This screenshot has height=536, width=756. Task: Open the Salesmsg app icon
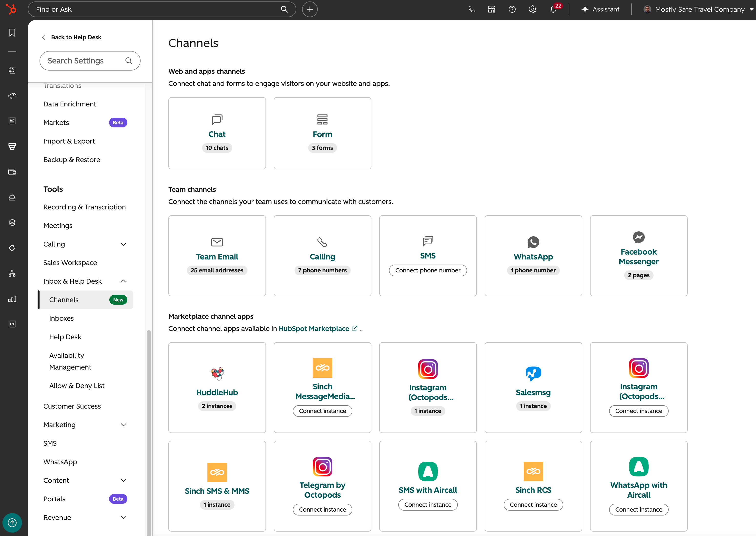pyautogui.click(x=533, y=374)
